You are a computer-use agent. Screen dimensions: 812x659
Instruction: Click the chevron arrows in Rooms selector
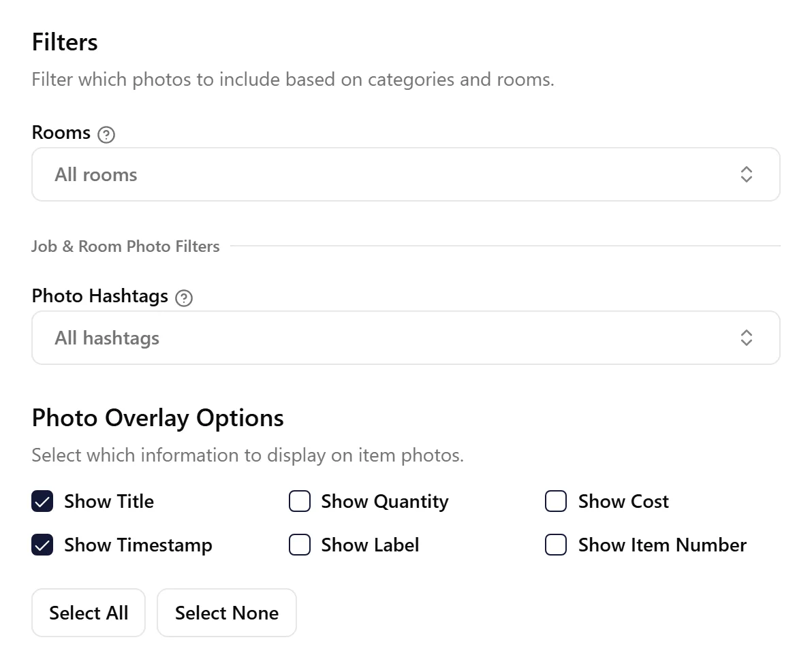pos(746,174)
